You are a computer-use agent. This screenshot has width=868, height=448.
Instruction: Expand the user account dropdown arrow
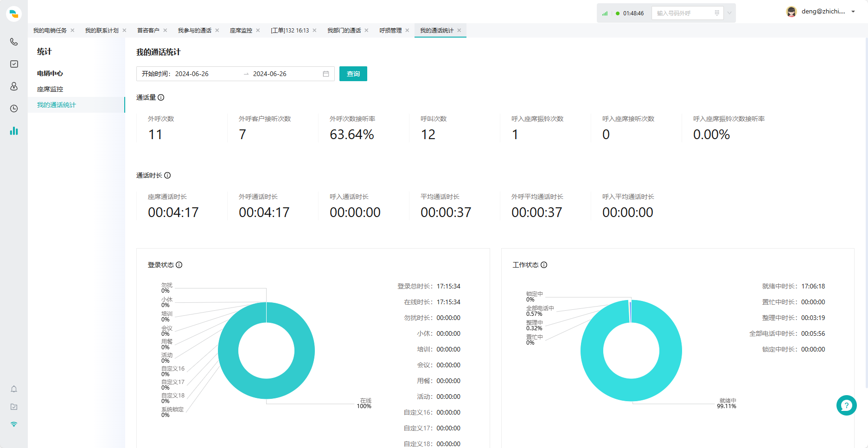coord(853,12)
